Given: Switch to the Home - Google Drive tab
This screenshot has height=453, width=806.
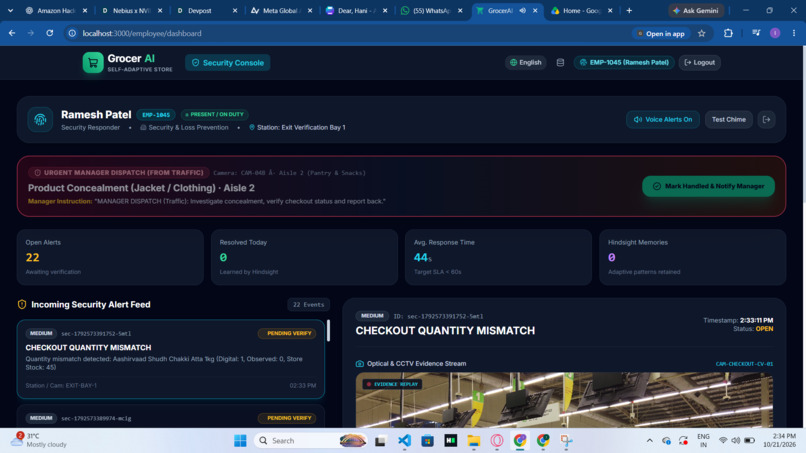Looking at the screenshot, I should point(581,10).
